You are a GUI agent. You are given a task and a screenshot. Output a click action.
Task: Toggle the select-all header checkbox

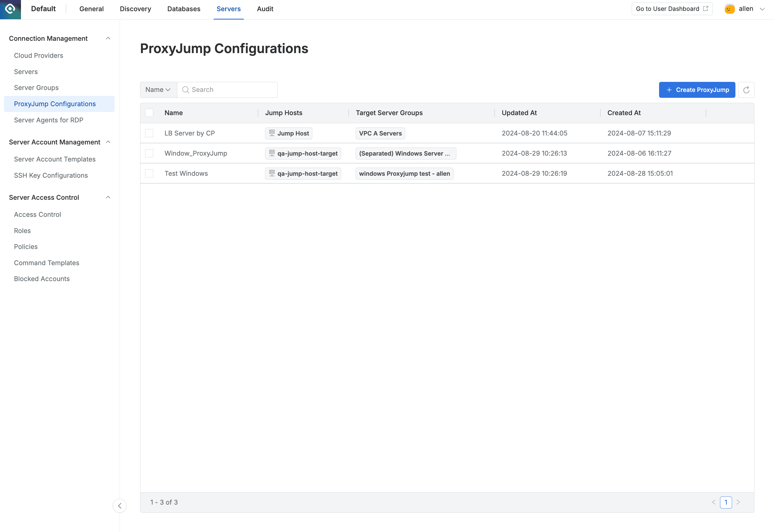click(x=149, y=113)
